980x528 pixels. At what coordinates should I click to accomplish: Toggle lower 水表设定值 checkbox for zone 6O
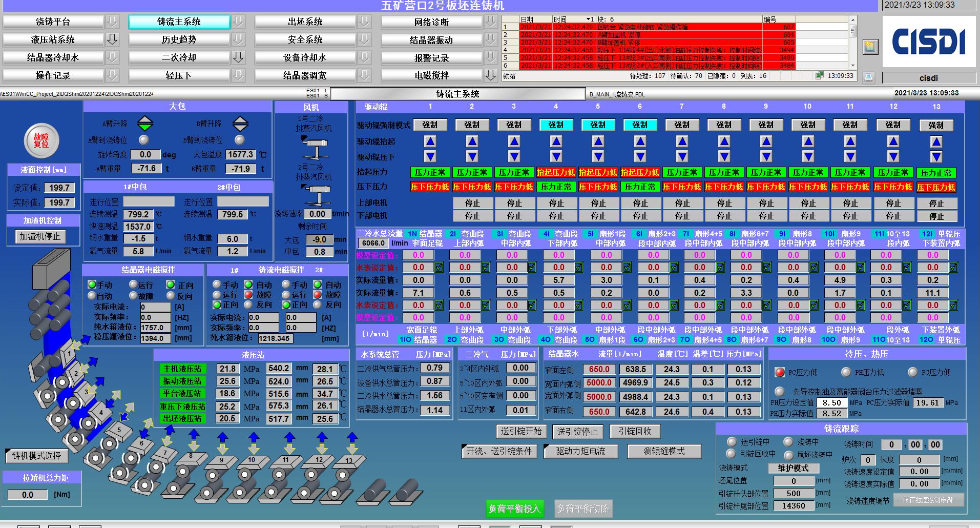coord(674,305)
